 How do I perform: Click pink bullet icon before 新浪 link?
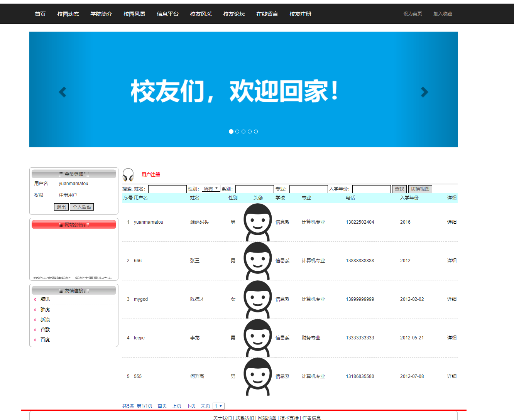coord(35,320)
